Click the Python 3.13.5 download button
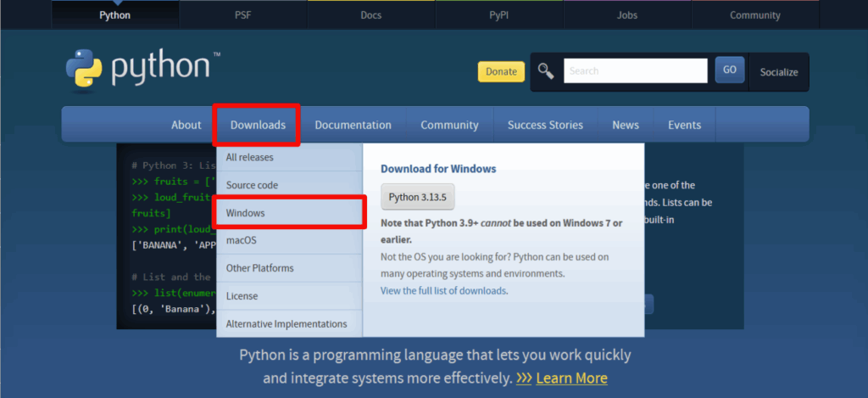Screen dimensions: 868x398 tap(417, 197)
